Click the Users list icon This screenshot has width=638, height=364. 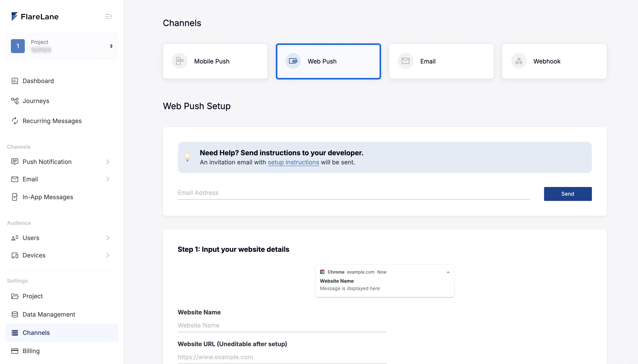click(x=15, y=238)
